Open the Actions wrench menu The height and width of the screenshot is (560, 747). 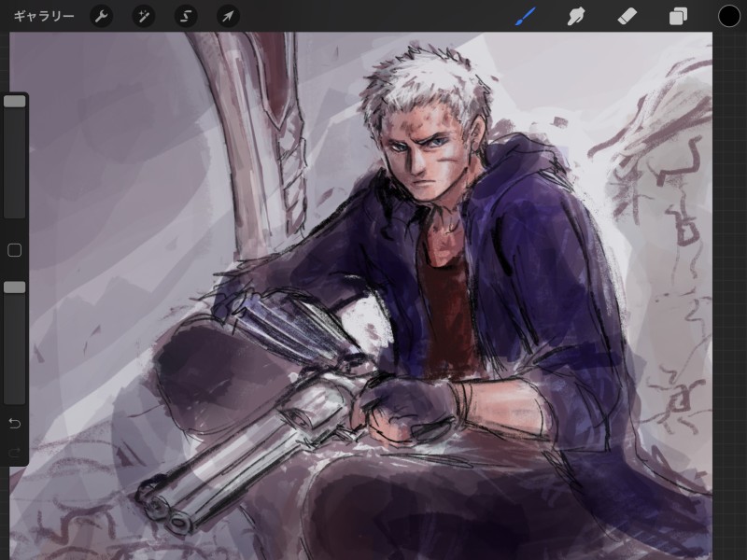pyautogui.click(x=102, y=16)
